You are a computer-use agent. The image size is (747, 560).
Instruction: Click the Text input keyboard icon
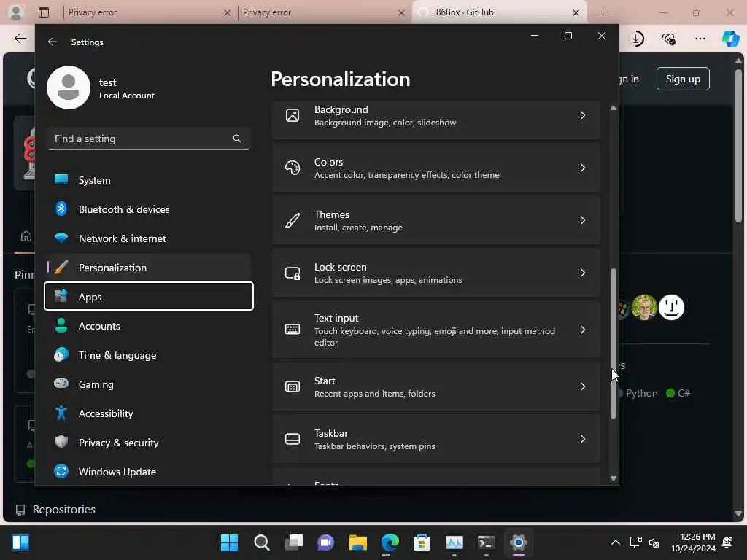pos(293,329)
